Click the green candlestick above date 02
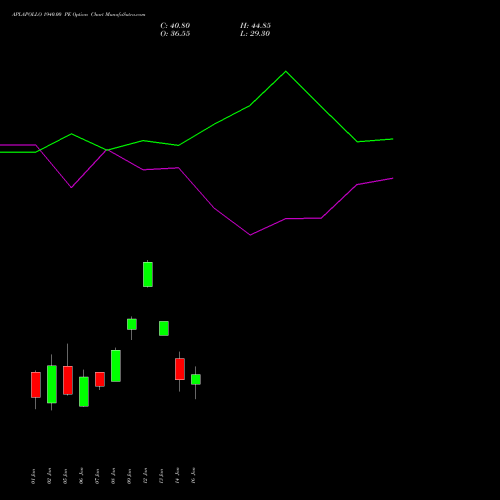This screenshot has height=500, width=500. (52, 384)
